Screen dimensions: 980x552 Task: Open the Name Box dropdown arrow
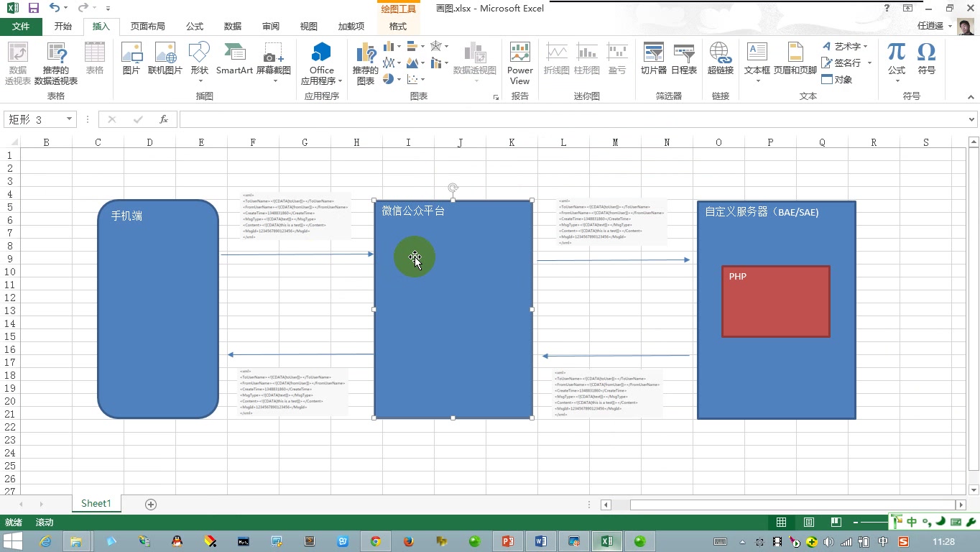click(70, 119)
